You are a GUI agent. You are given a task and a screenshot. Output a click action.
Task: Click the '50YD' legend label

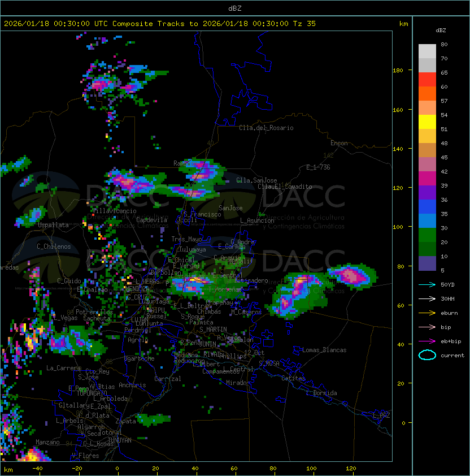(x=447, y=285)
